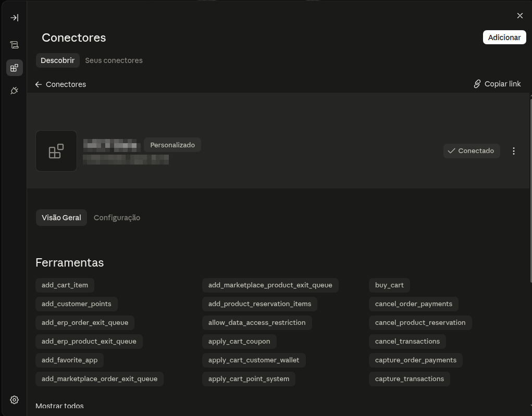Viewport: 532px width, 416px height.
Task: Click the Personalizado badge
Action: [172, 145]
